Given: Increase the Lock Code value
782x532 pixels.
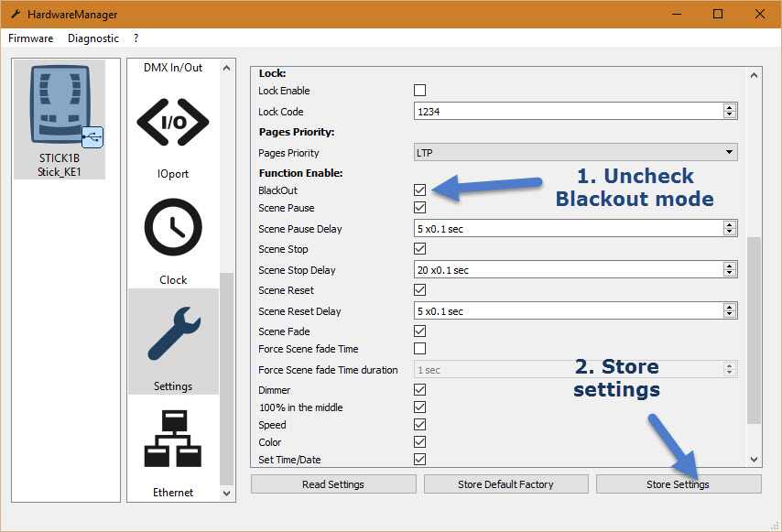Looking at the screenshot, I should (x=729, y=108).
